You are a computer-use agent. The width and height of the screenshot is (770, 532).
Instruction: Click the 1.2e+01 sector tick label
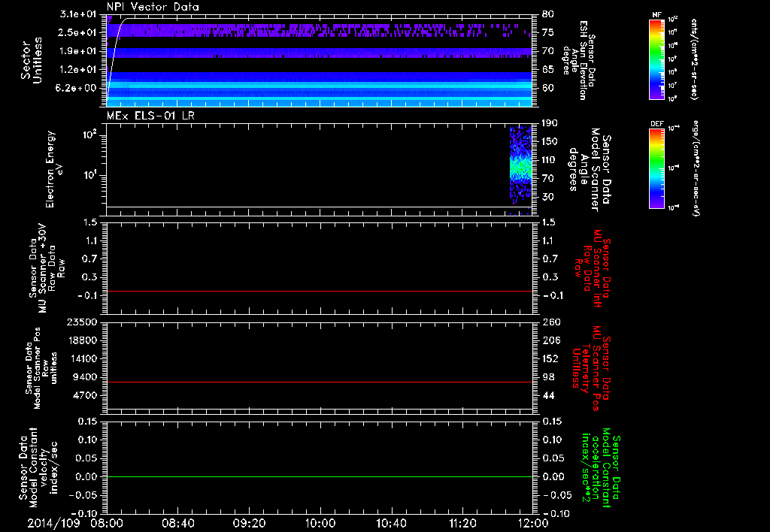coord(78,70)
